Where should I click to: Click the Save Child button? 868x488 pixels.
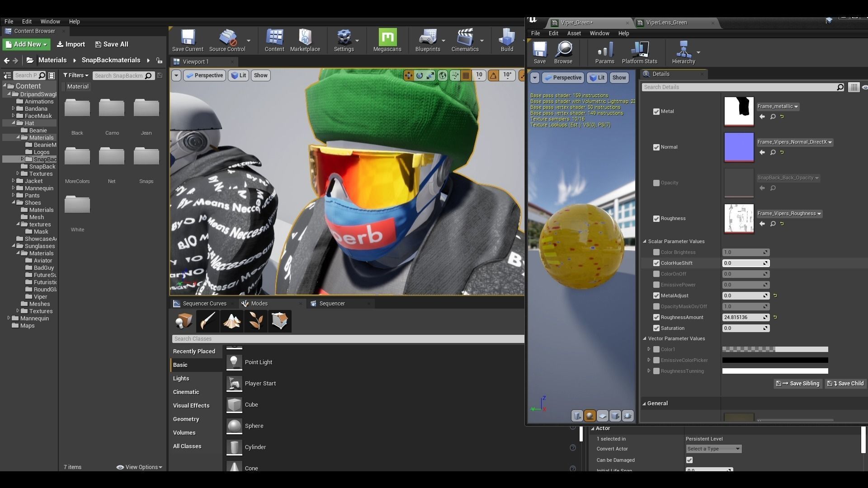tap(844, 384)
